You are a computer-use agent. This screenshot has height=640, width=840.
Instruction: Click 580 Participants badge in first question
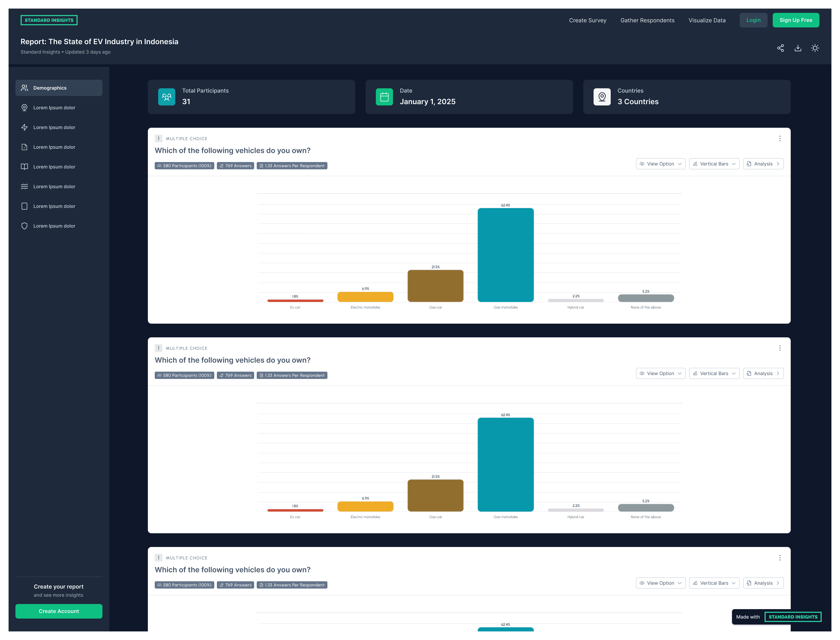coord(184,166)
